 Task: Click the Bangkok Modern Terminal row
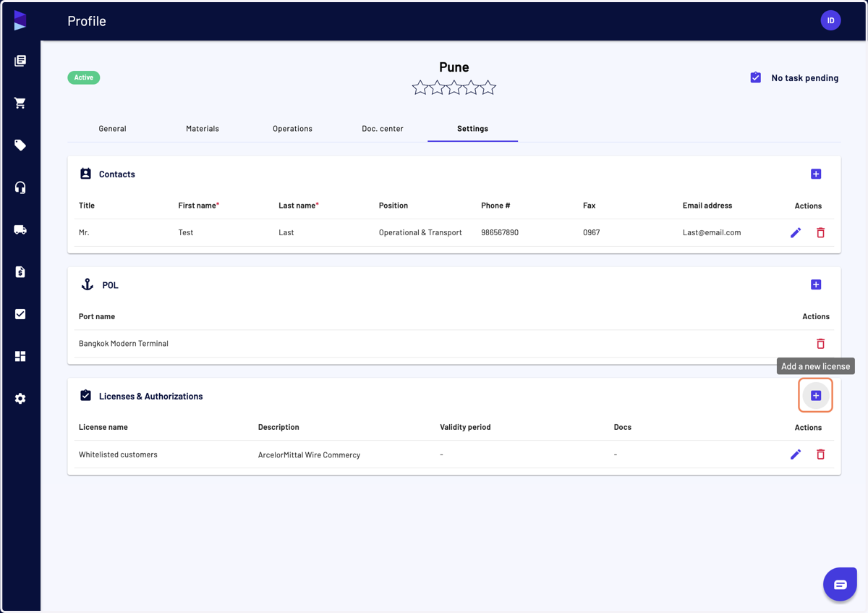click(454, 344)
